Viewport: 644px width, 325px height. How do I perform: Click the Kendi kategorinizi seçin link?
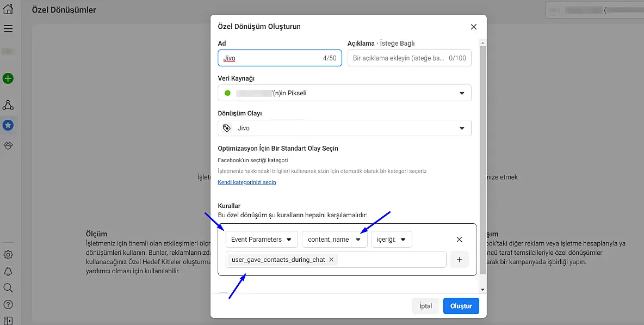click(x=246, y=182)
